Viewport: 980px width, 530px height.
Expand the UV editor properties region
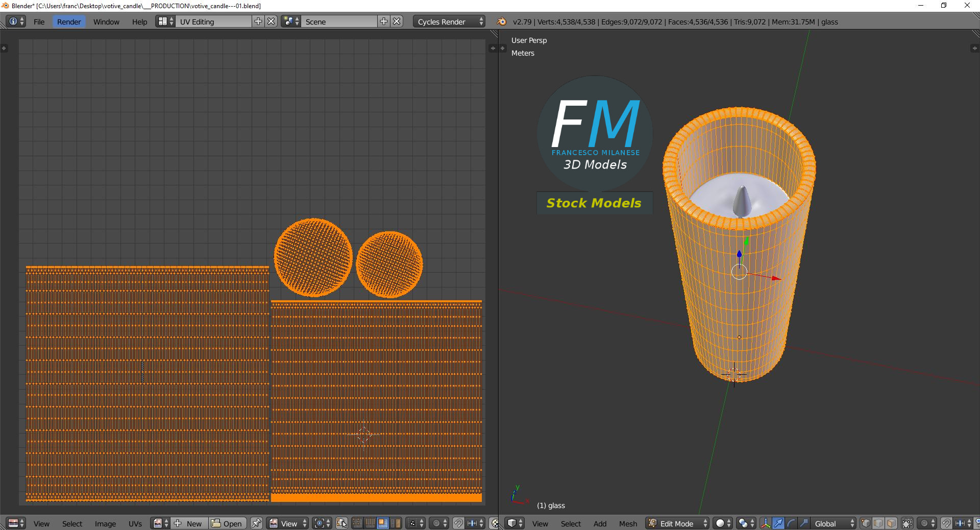[493, 48]
